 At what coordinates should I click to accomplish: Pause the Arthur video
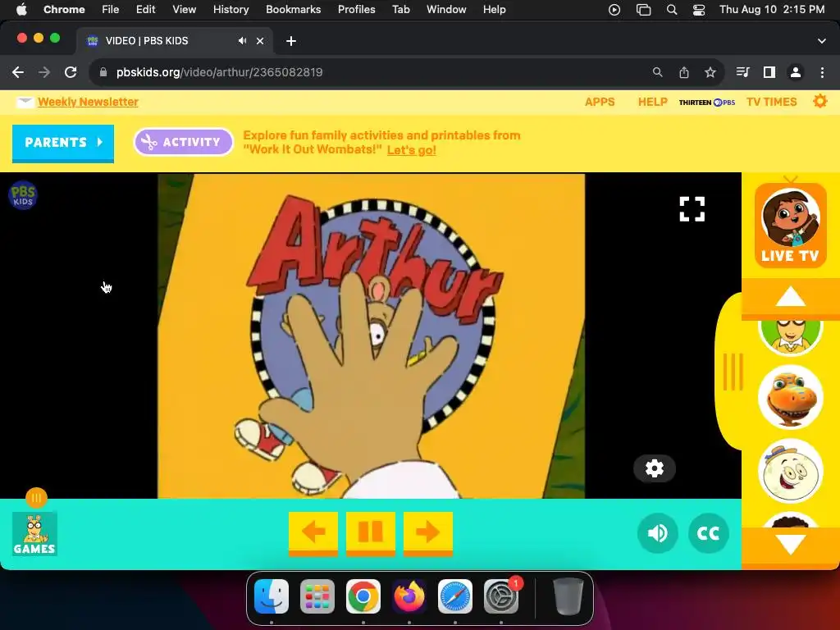click(x=370, y=532)
